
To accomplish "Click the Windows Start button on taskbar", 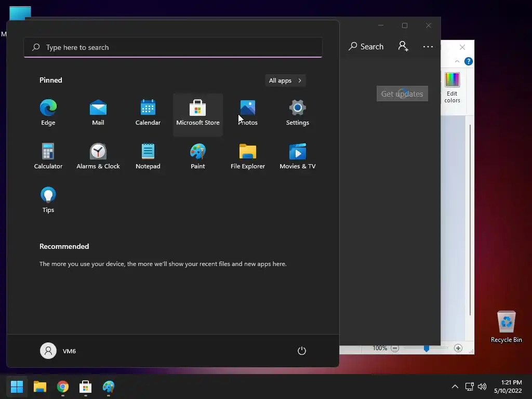I will click(17, 387).
